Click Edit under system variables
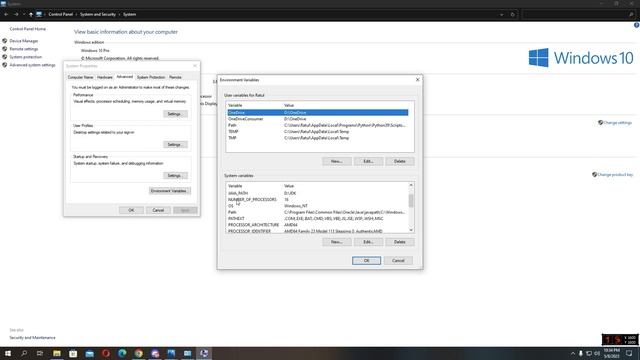 [368, 242]
